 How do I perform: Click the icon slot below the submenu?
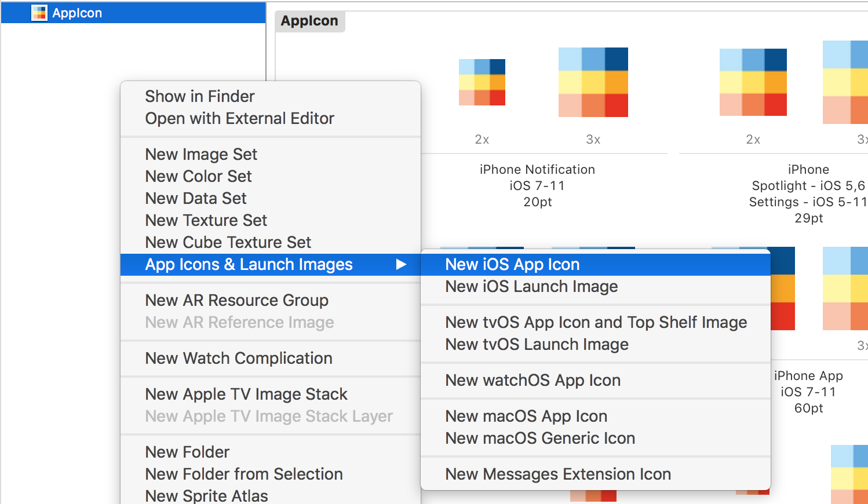pos(594,497)
